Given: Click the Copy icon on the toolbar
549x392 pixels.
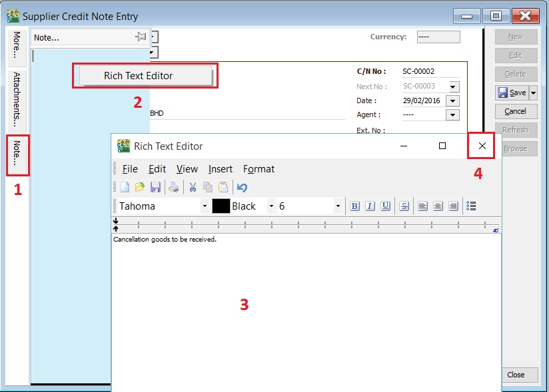Looking at the screenshot, I should tap(207, 187).
